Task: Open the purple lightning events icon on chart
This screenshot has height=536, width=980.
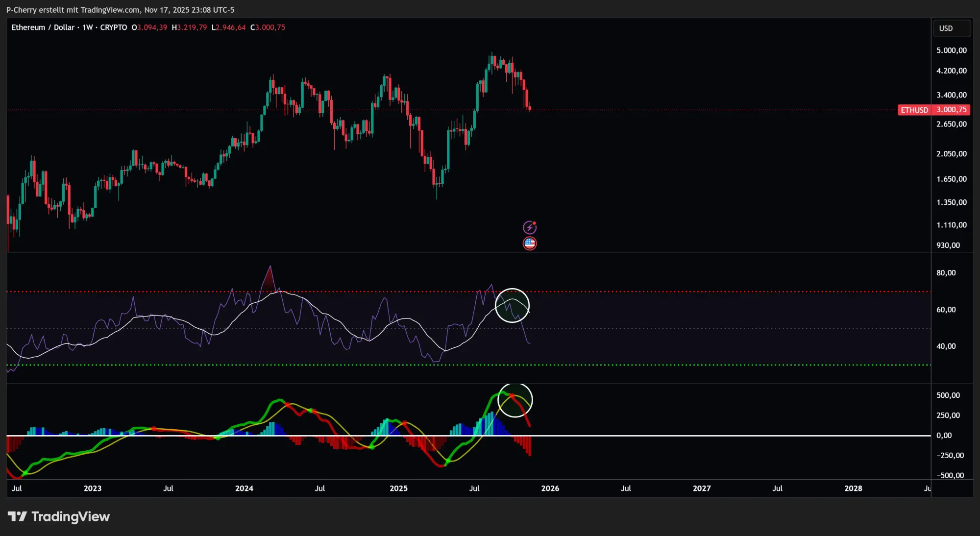Action: pos(530,227)
